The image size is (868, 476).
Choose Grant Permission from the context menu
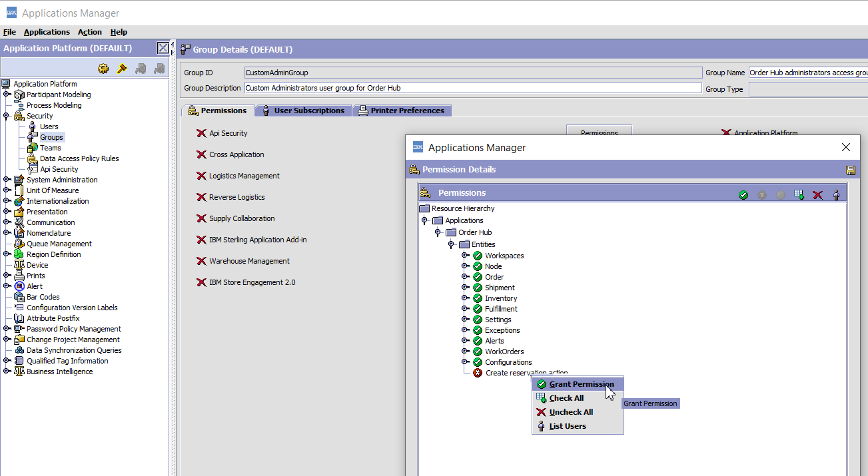578,384
